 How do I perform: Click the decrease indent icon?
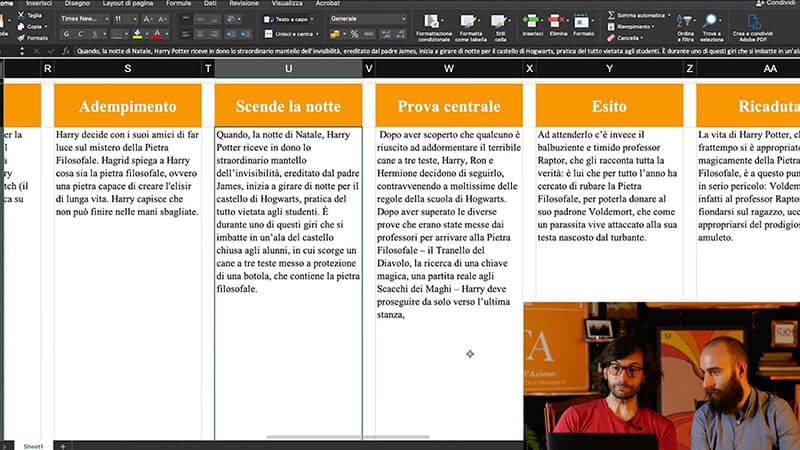[231, 34]
